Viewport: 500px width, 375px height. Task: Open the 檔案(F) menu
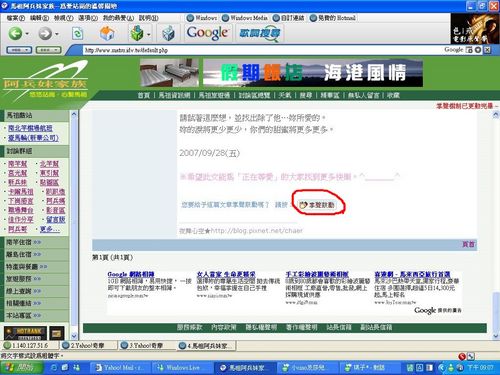(15, 18)
